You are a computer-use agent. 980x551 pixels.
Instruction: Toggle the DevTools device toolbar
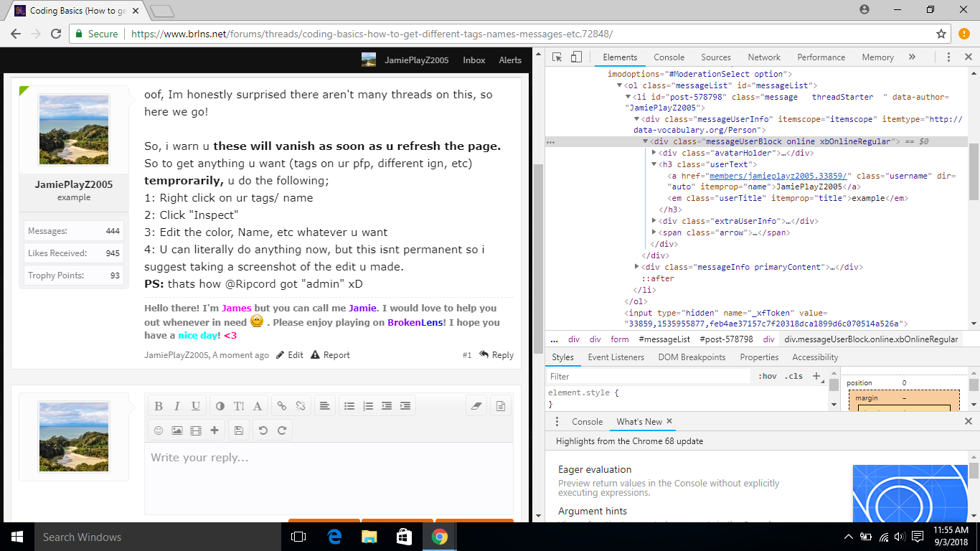coord(576,57)
